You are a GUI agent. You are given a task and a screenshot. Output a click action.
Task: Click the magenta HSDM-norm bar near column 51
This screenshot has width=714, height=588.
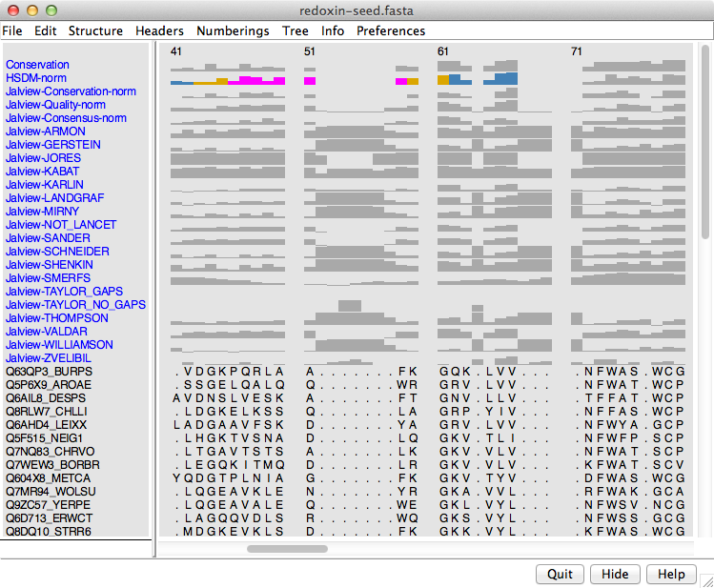pyautogui.click(x=310, y=82)
